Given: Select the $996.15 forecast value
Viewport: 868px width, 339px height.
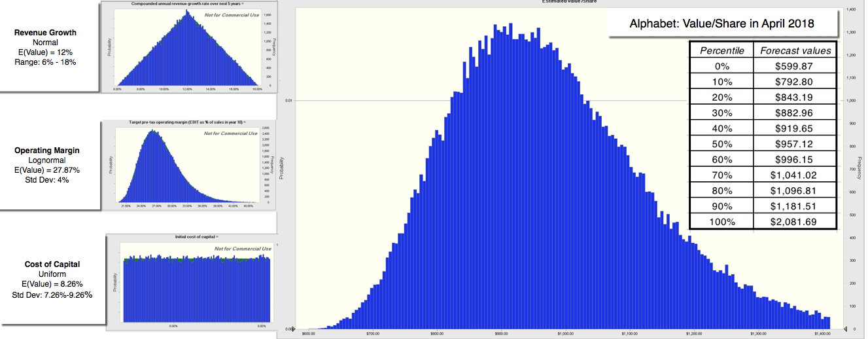Looking at the screenshot, I should [794, 159].
